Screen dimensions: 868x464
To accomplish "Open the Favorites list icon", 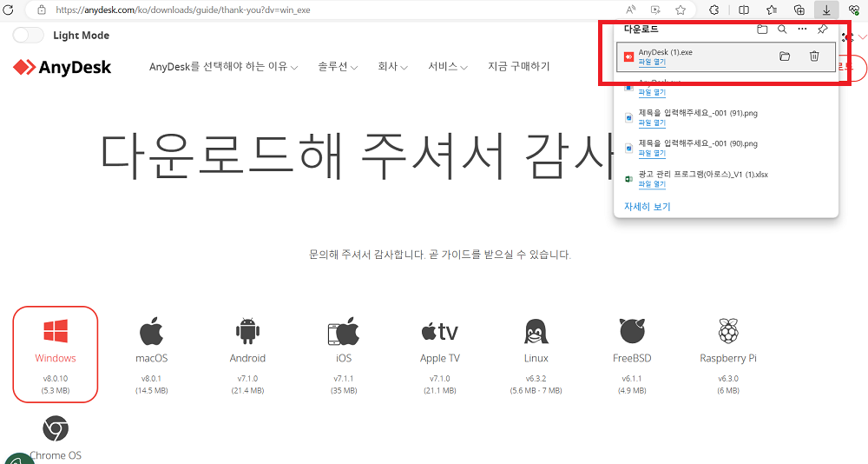I will (772, 10).
